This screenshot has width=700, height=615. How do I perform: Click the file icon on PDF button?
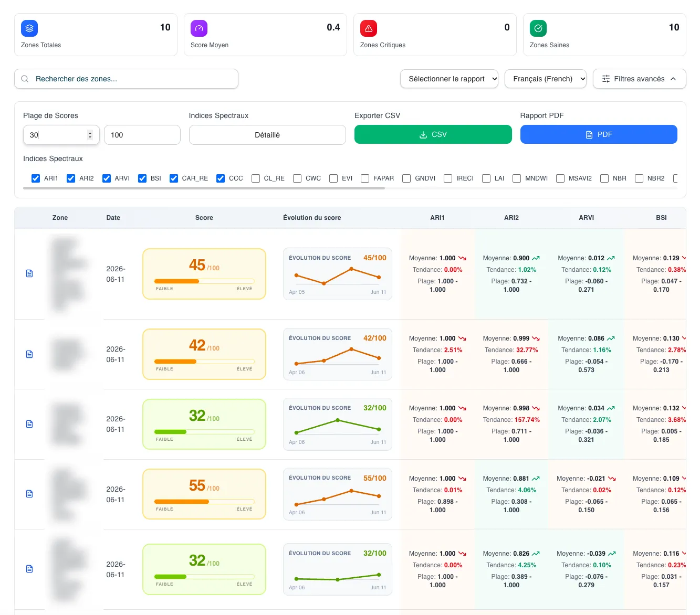[x=589, y=135]
